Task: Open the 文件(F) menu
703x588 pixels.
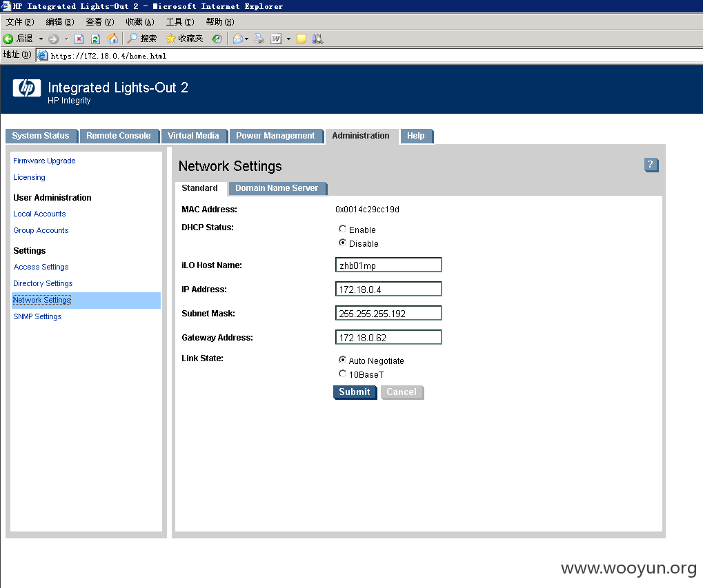Action: [20, 22]
